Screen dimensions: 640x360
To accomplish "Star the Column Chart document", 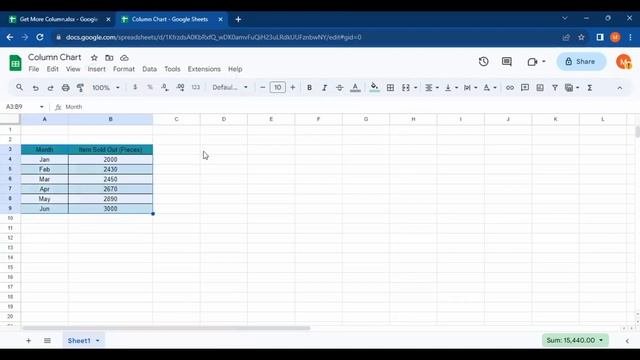I will [94, 58].
